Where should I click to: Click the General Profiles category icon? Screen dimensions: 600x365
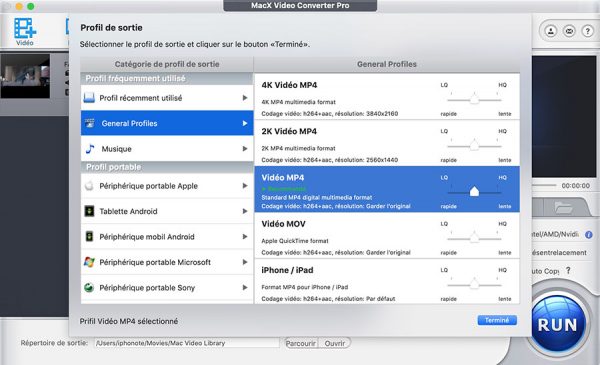90,123
